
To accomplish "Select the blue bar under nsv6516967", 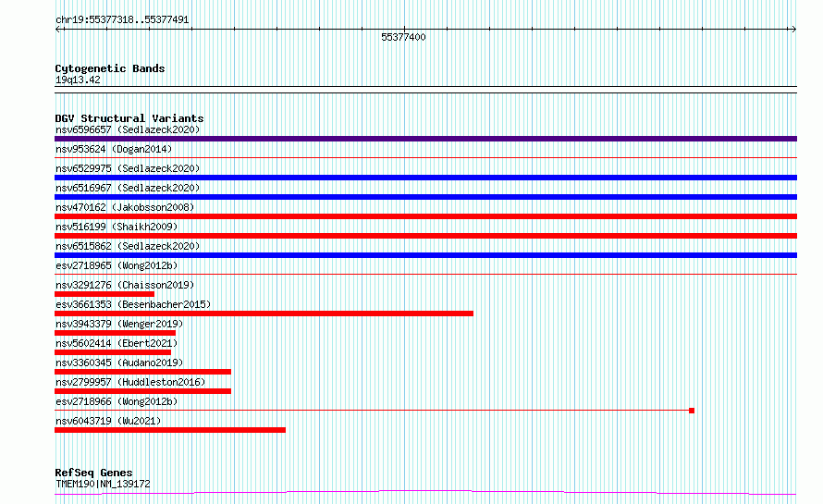I will (x=425, y=197).
